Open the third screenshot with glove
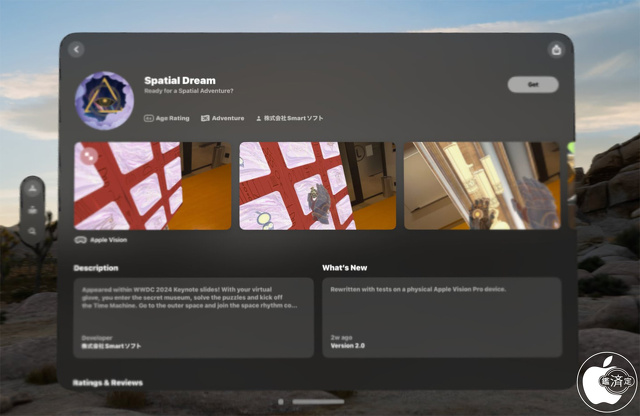 click(x=482, y=186)
